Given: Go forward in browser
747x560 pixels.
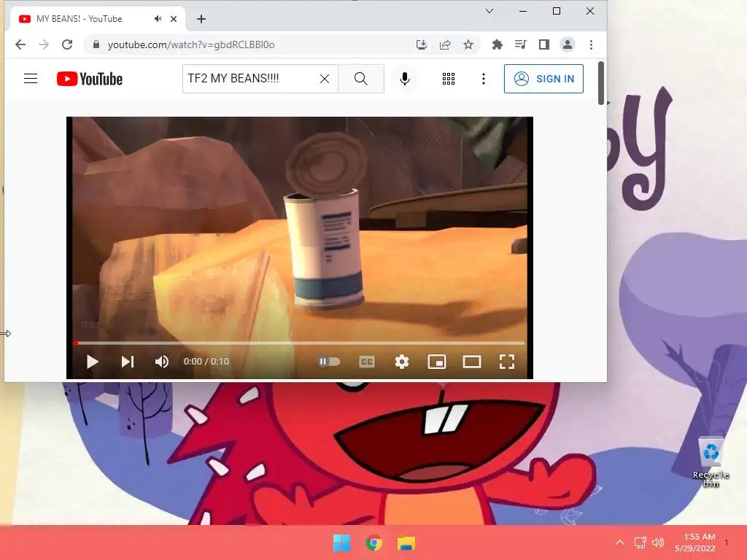Looking at the screenshot, I should pos(44,44).
